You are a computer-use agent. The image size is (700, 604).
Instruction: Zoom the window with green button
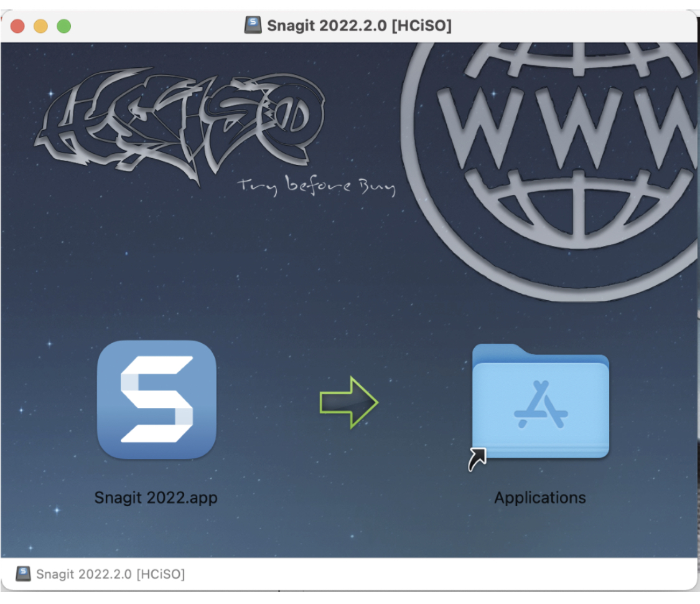[x=64, y=26]
